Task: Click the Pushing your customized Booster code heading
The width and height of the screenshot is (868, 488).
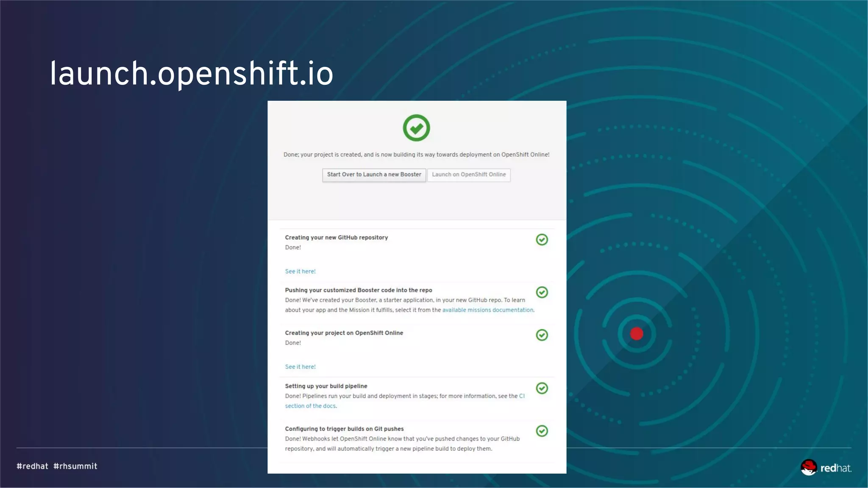Action: (x=359, y=290)
